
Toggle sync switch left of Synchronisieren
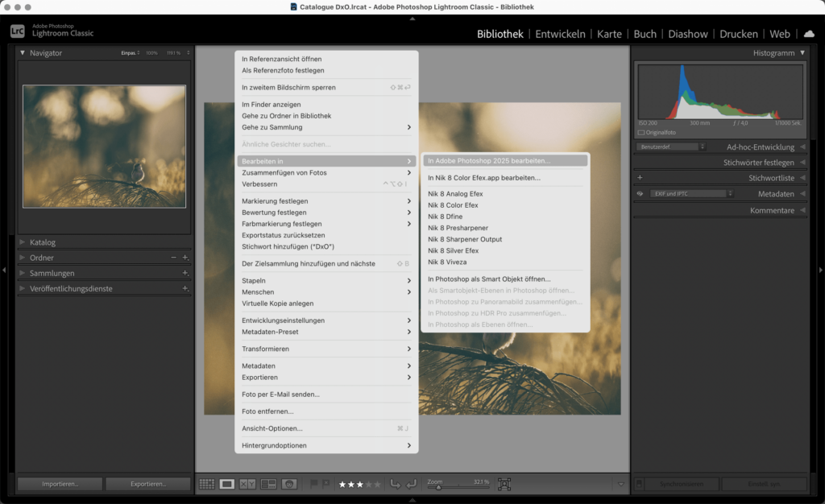639,484
